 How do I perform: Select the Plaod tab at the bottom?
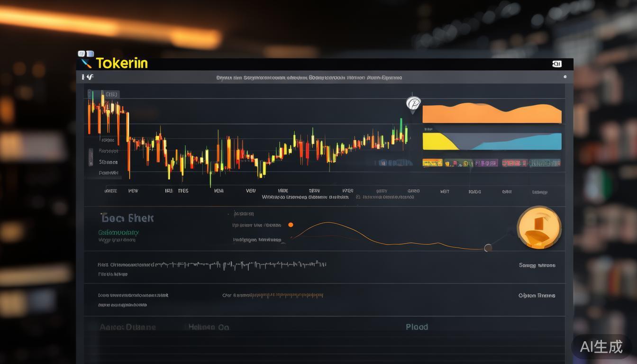pyautogui.click(x=417, y=327)
